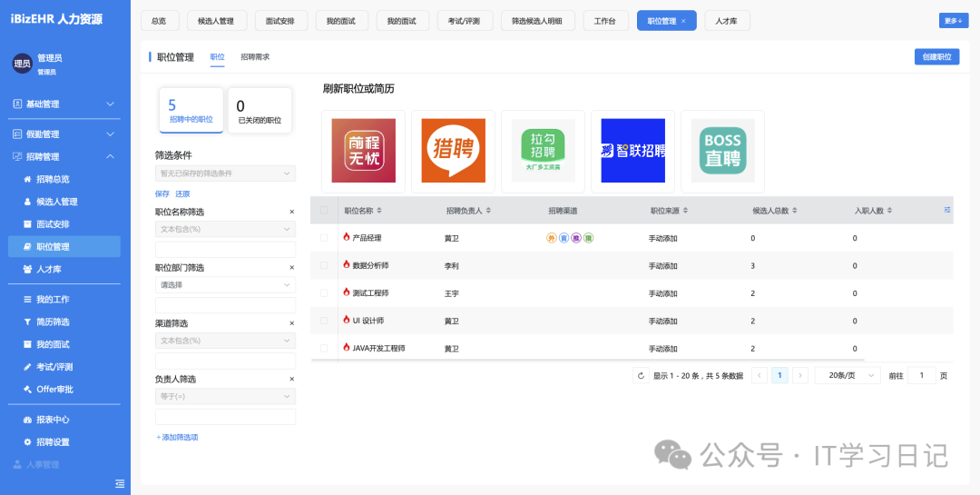Click the table refresh icon in pagination
Viewport: 980px width, 495px height.
tap(641, 375)
